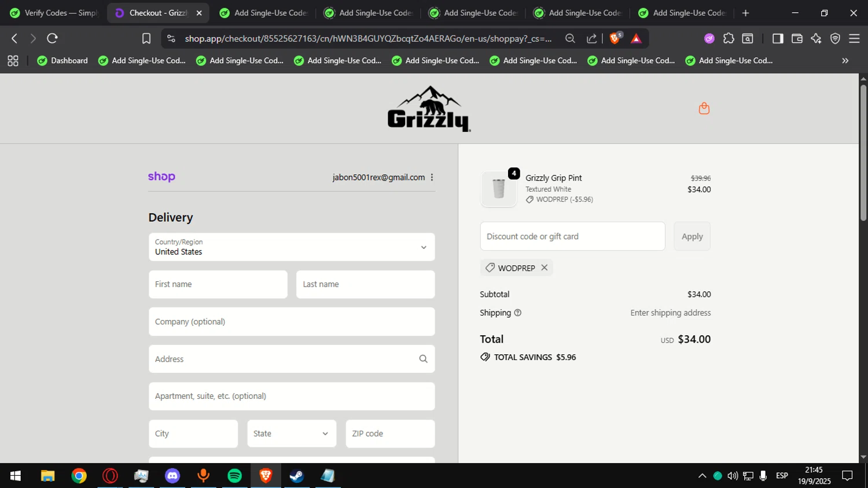Open the volume control in tray

pos(733,476)
